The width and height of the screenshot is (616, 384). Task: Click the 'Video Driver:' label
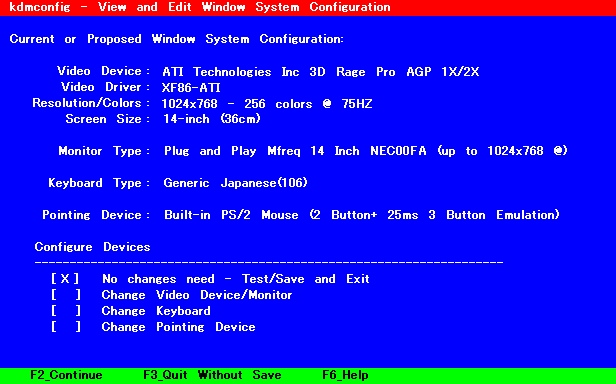[x=106, y=87]
